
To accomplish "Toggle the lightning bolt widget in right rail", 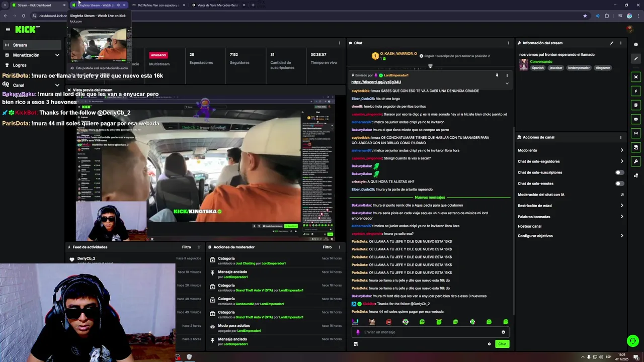I will click(636, 91).
